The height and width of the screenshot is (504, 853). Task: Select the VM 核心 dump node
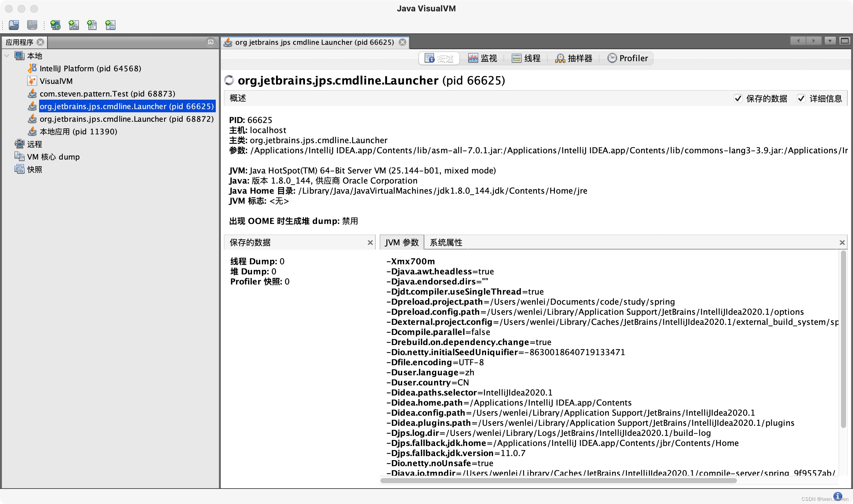(53, 157)
